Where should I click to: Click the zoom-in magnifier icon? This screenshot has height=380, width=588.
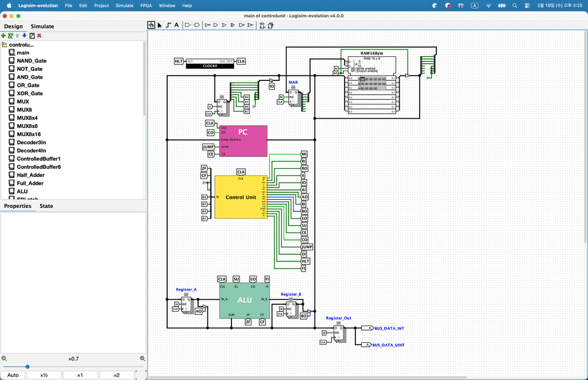click(142, 359)
